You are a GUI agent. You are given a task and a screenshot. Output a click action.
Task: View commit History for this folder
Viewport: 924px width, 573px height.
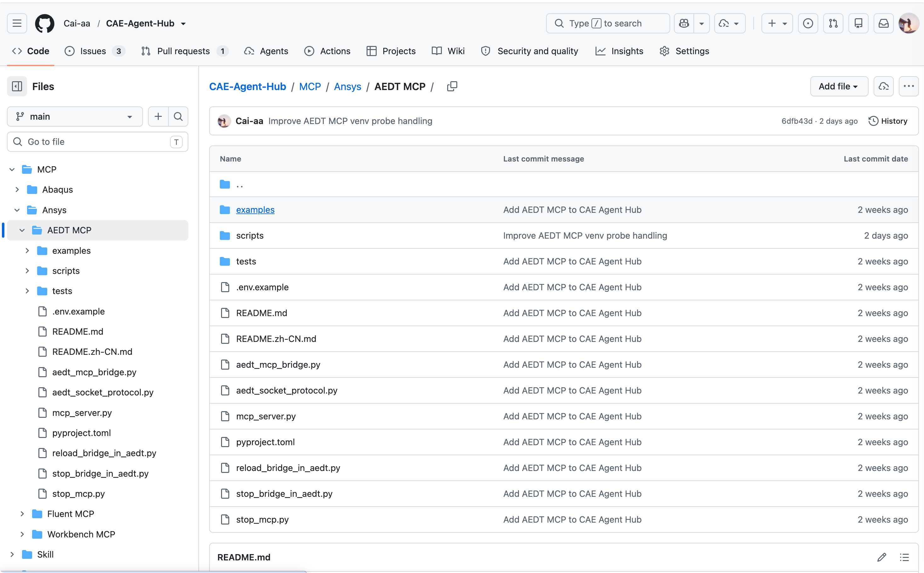(x=888, y=121)
